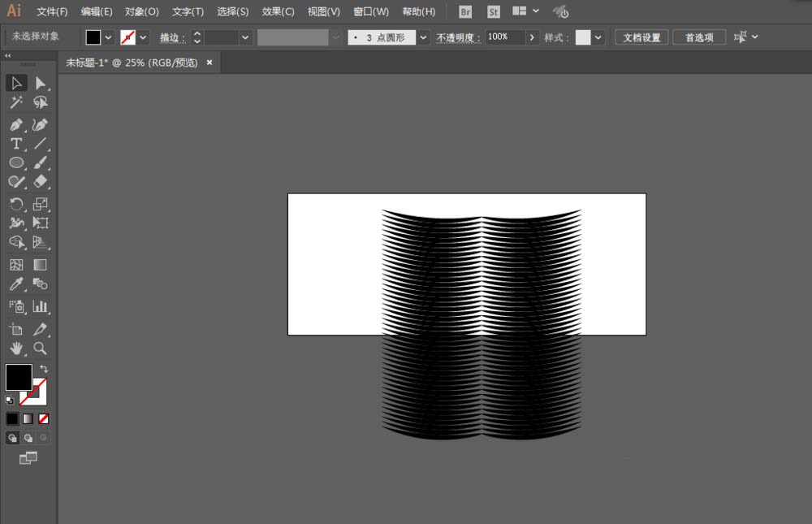
Task: Activate the Zoom tool
Action: point(40,349)
